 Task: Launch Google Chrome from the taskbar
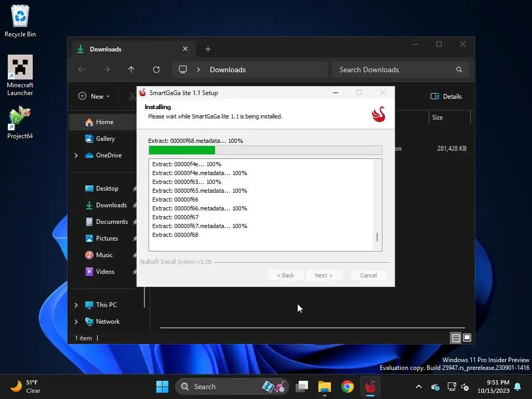[347, 387]
